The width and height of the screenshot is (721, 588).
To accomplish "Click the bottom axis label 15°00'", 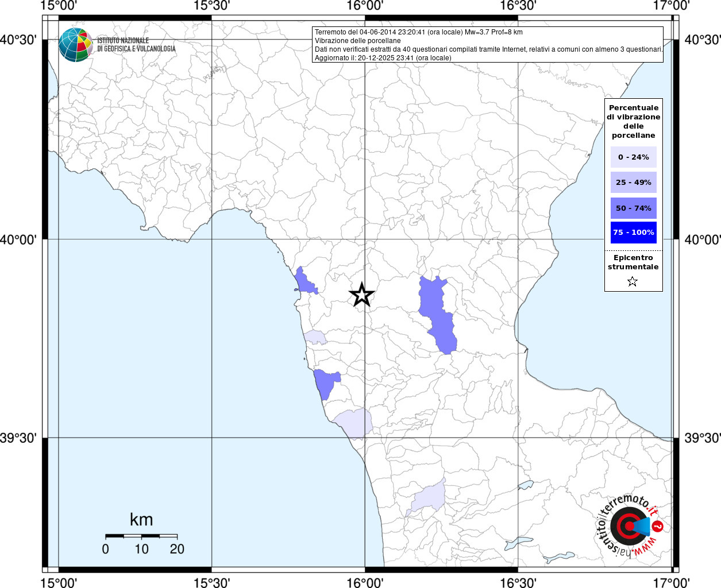I will tap(59, 582).
